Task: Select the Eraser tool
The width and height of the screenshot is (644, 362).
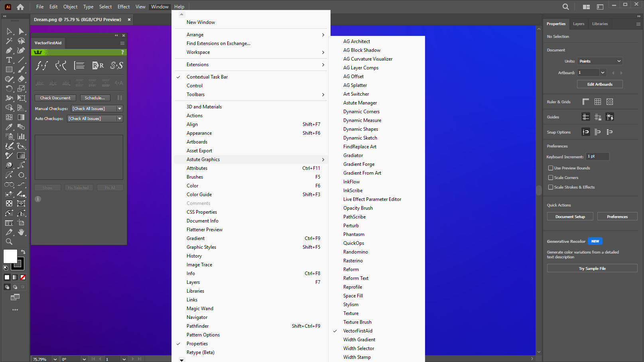Action: point(22,79)
